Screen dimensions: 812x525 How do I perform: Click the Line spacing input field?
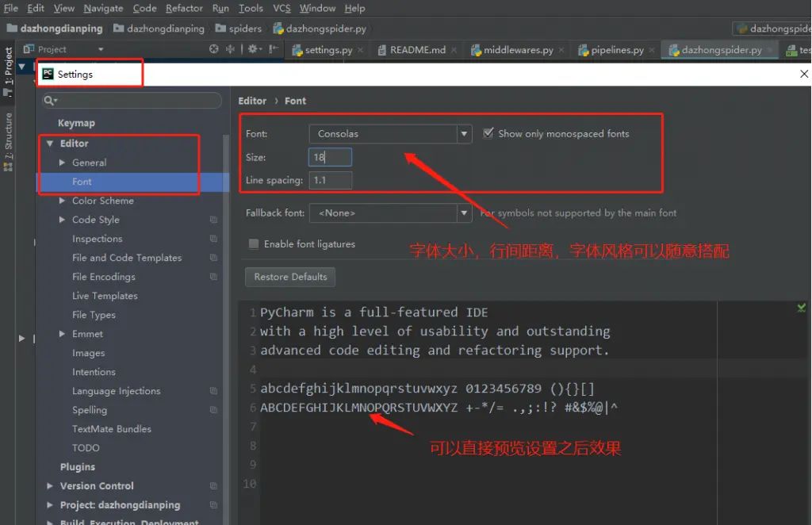(331, 180)
